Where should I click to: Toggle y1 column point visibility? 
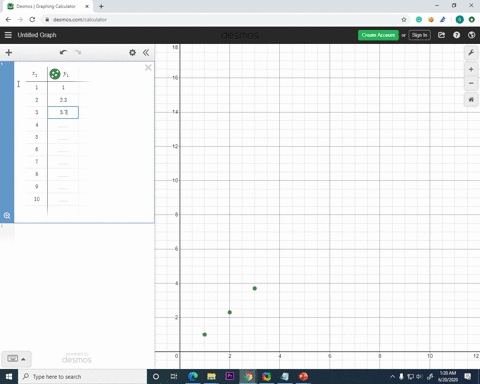click(55, 74)
